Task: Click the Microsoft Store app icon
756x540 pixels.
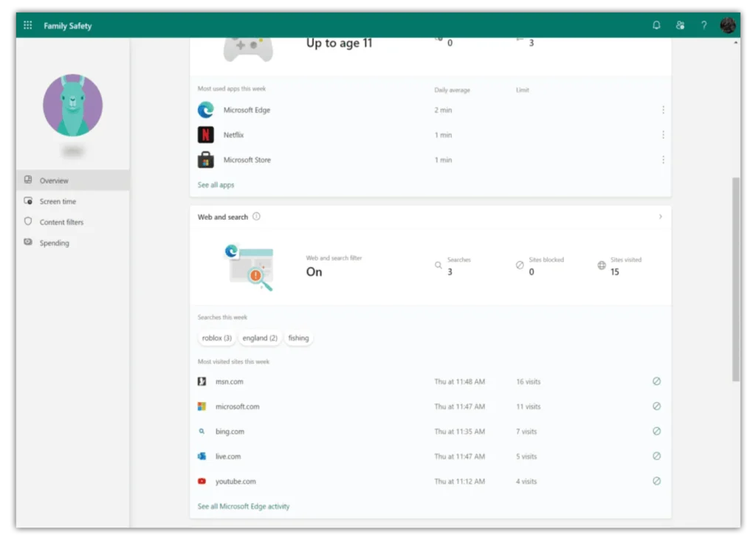Action: click(x=206, y=160)
